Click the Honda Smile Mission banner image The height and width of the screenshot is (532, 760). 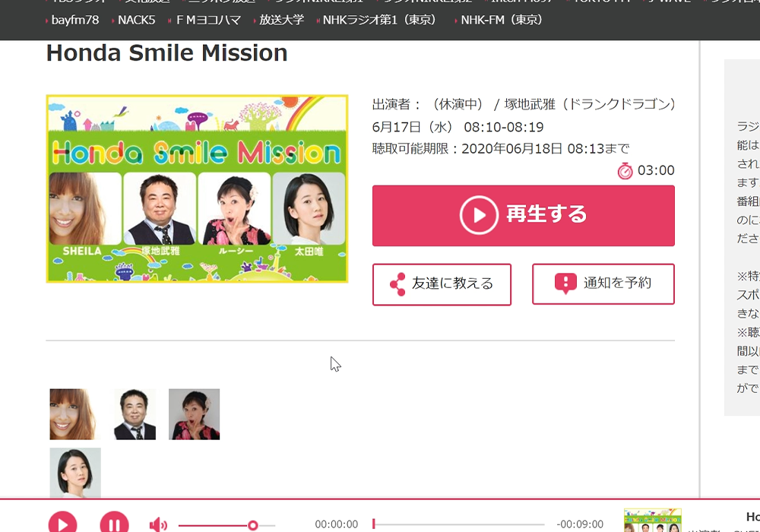coord(197,188)
